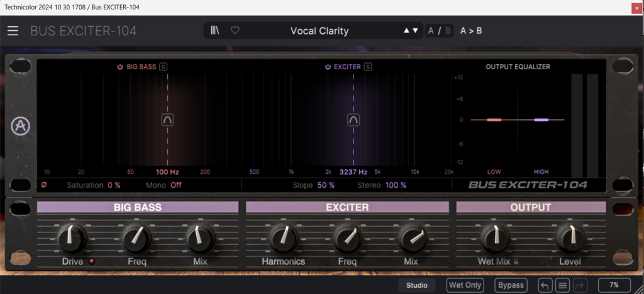Toggle the phase invert symbol
644x294 pixels.
point(44,185)
